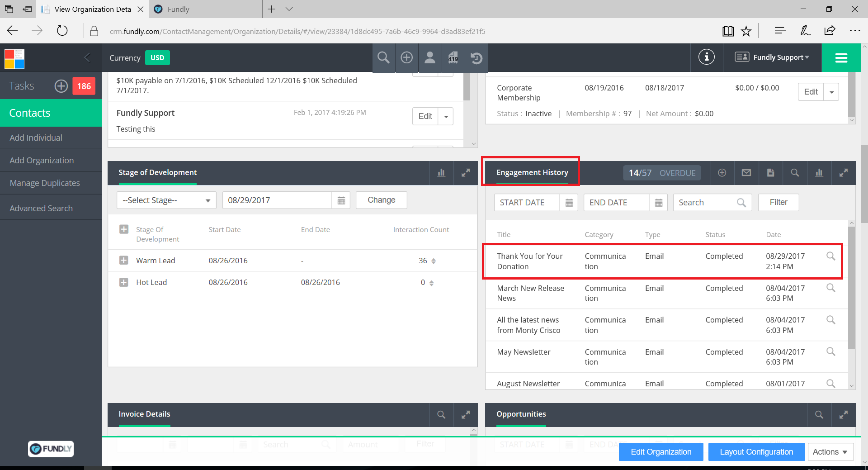Click the envelope email icon in Engagement History
The height and width of the screenshot is (470, 868).
[746, 173]
